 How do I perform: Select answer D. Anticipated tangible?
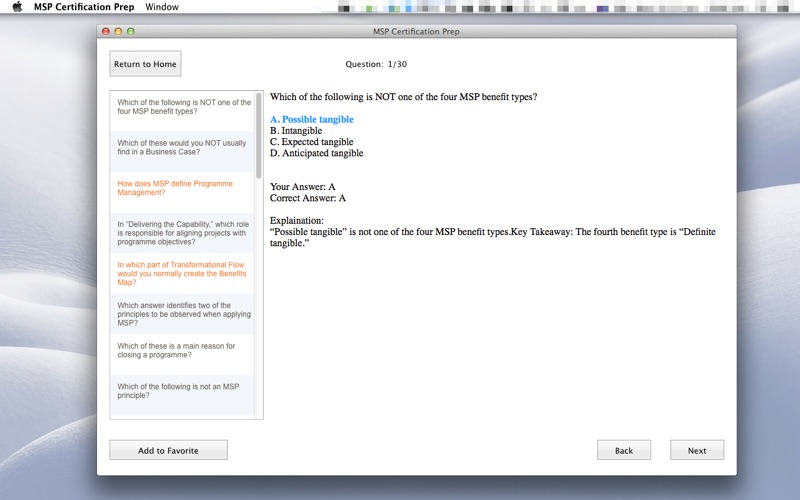pyautogui.click(x=316, y=153)
